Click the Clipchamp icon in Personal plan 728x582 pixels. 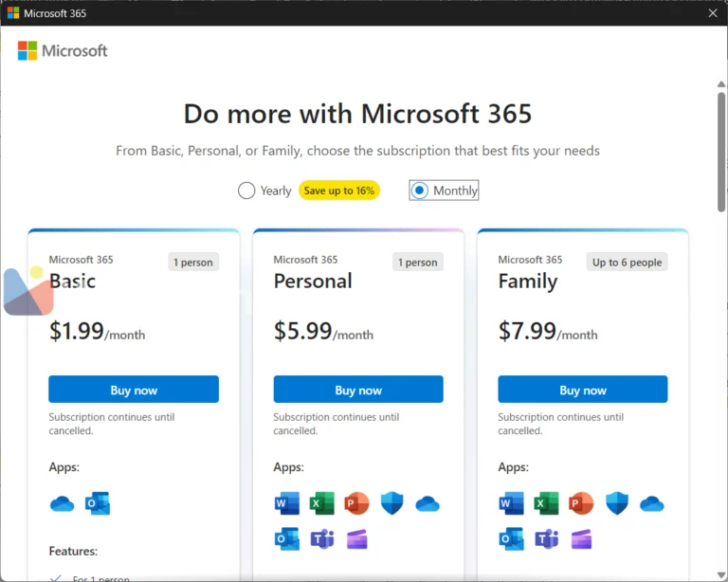357,539
